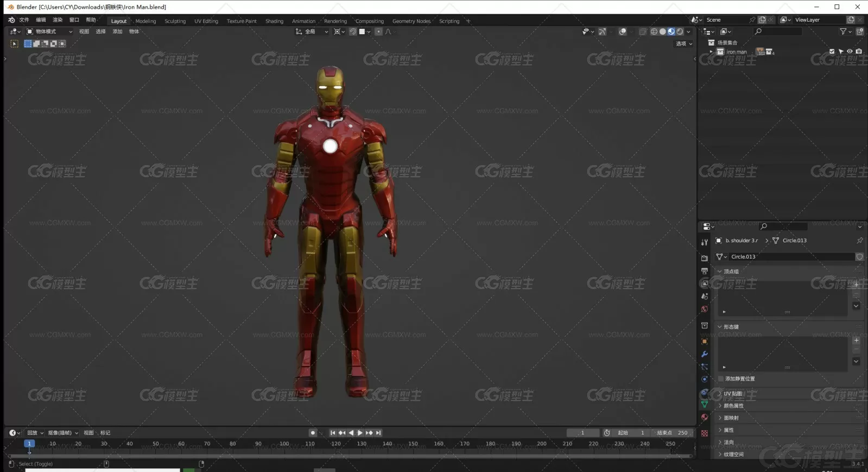Open the Particles properties tab
This screenshot has height=472, width=868.
(x=704, y=367)
